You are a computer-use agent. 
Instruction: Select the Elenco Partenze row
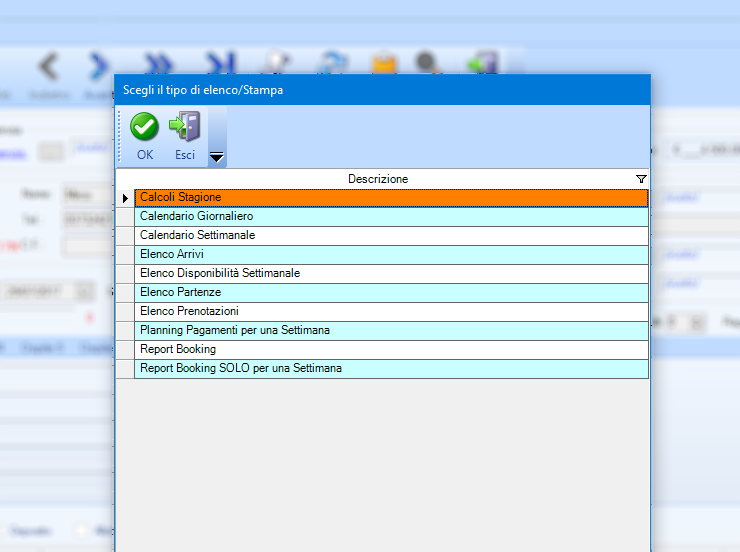click(390, 292)
